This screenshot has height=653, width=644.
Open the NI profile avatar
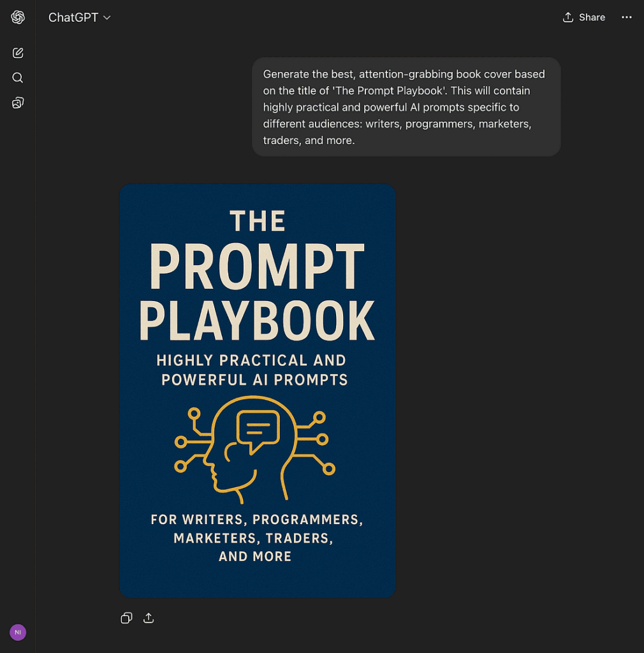[x=18, y=632]
